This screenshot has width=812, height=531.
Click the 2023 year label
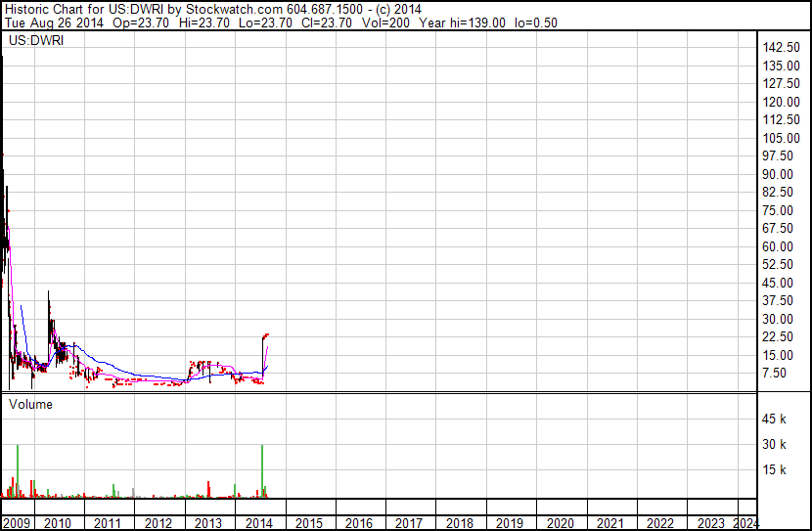click(x=710, y=523)
